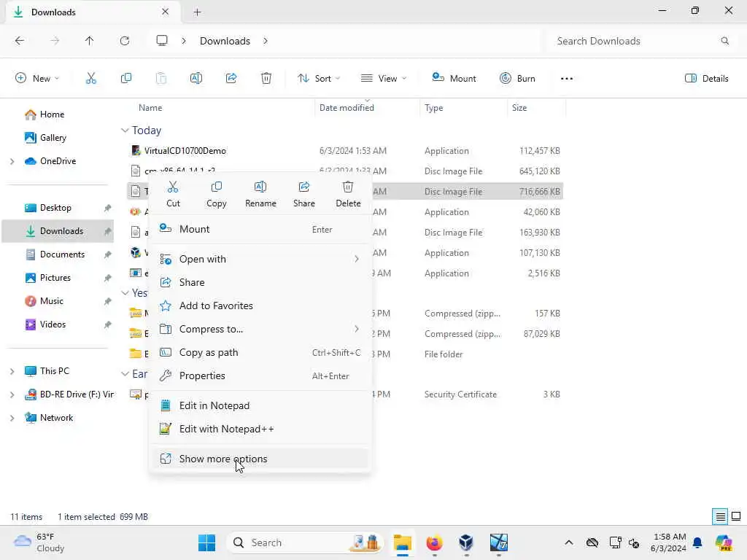The height and width of the screenshot is (560, 747).
Task: Click the toolbar Cut scissors icon
Action: click(91, 79)
